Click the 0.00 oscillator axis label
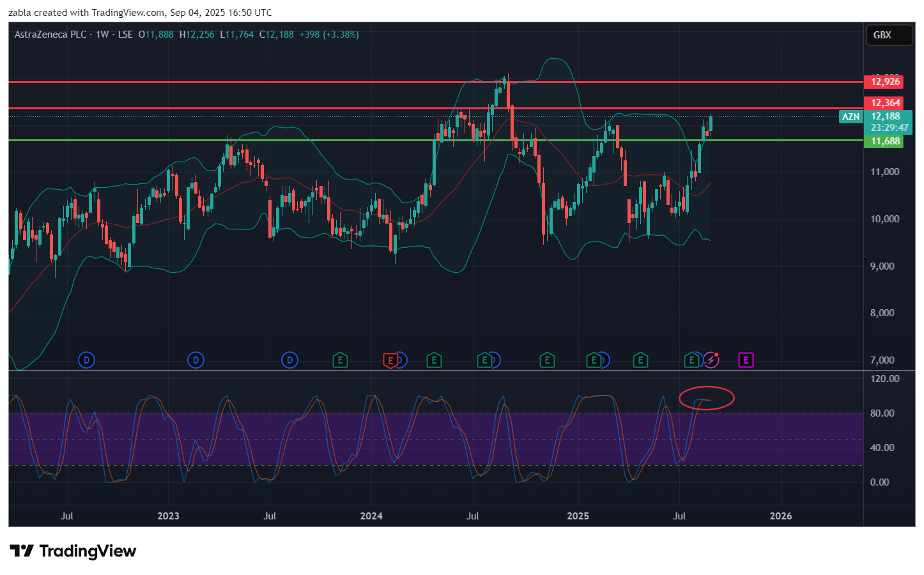924x575 pixels. click(880, 482)
